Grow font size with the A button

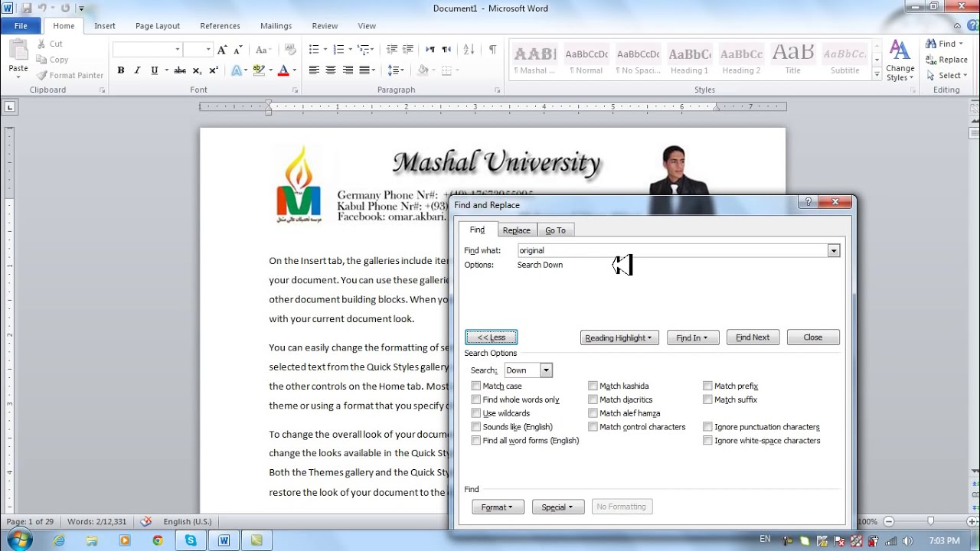[222, 50]
